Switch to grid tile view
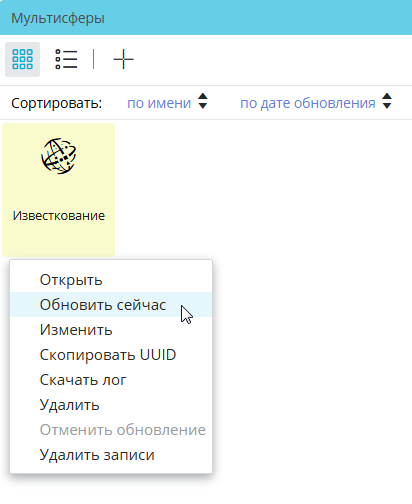 [22, 59]
